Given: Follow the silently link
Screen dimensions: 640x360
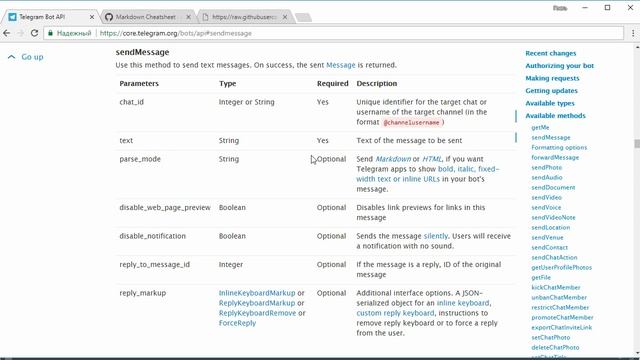Looking at the screenshot, I should click(436, 236).
